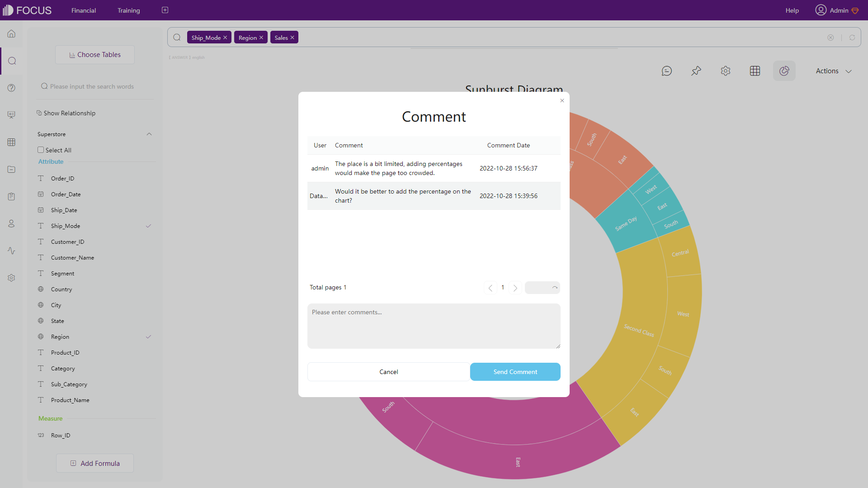Switch to table view icon
Screen dimensions: 868x488
pos(755,71)
